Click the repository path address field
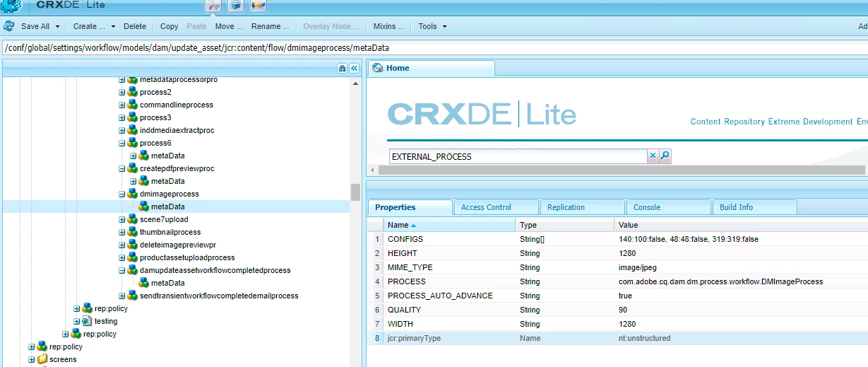 tap(435, 48)
